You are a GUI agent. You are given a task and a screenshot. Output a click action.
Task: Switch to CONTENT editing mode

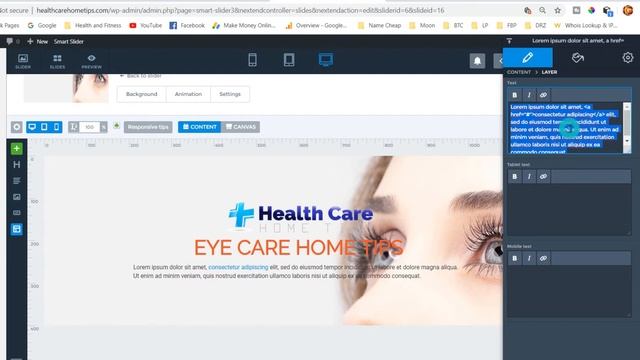[199, 127]
